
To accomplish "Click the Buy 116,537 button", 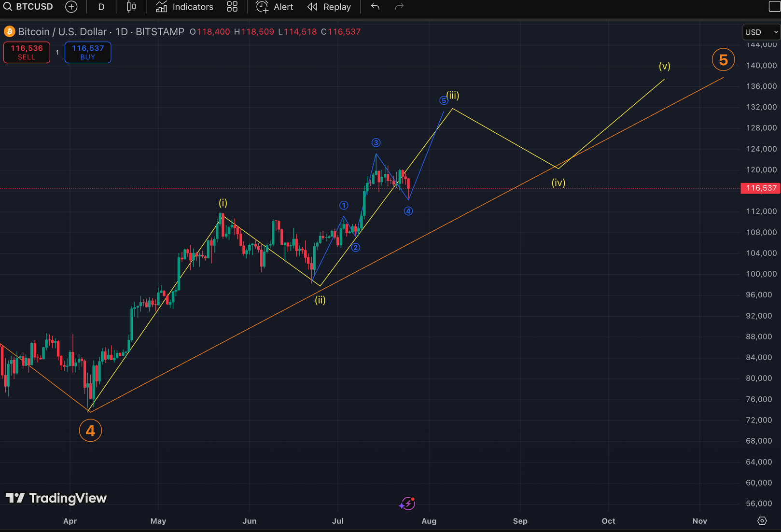I will (87, 52).
